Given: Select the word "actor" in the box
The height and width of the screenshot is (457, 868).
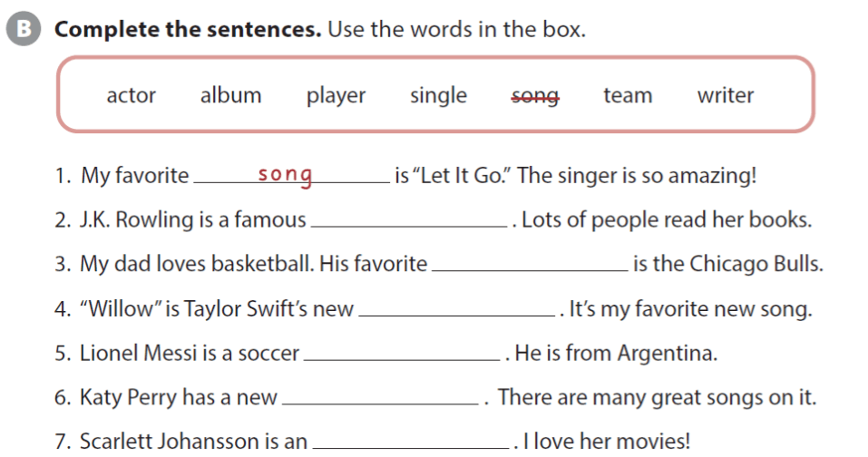Looking at the screenshot, I should (x=131, y=95).
